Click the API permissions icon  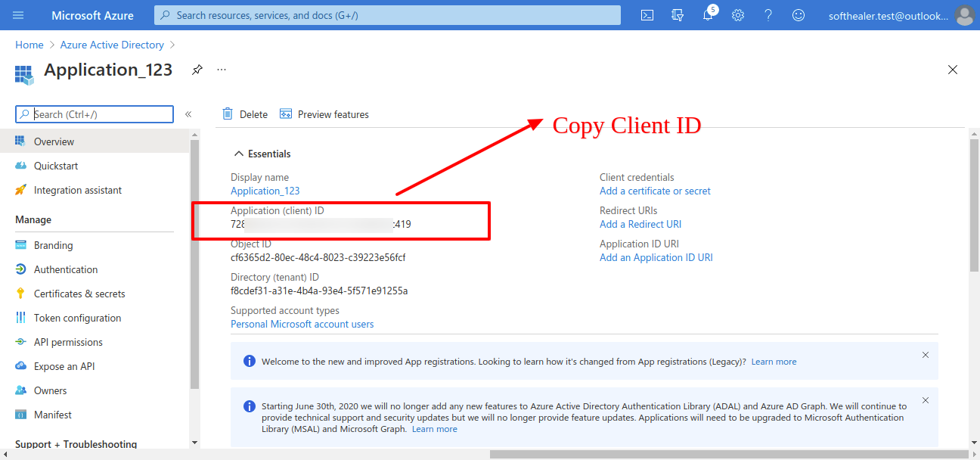20,342
